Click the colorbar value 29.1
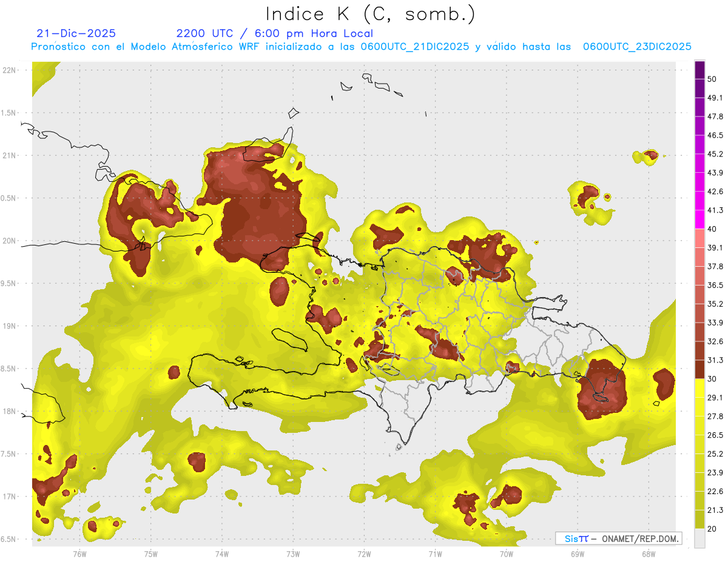Viewport: 728px width, 562px height. (715, 398)
